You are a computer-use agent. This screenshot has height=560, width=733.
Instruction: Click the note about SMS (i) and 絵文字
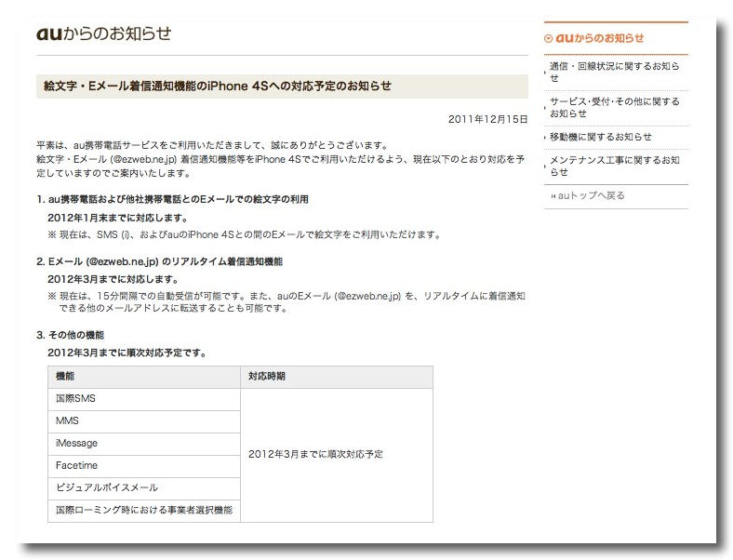pos(245,234)
